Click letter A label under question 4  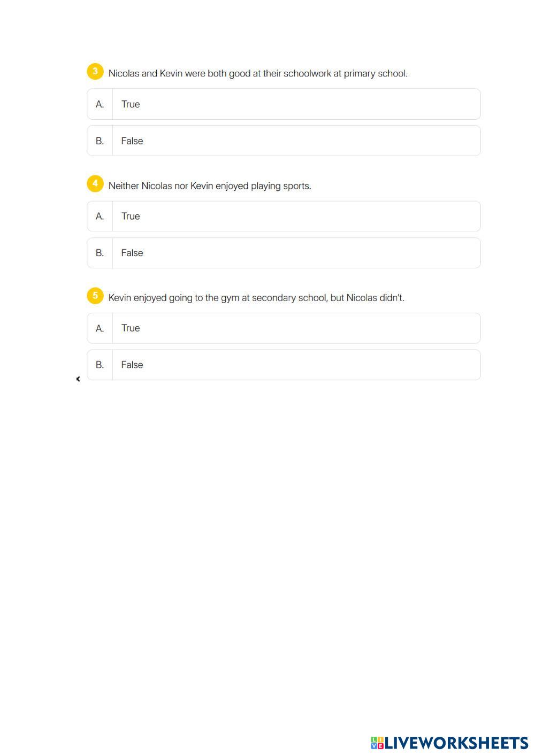coord(100,217)
